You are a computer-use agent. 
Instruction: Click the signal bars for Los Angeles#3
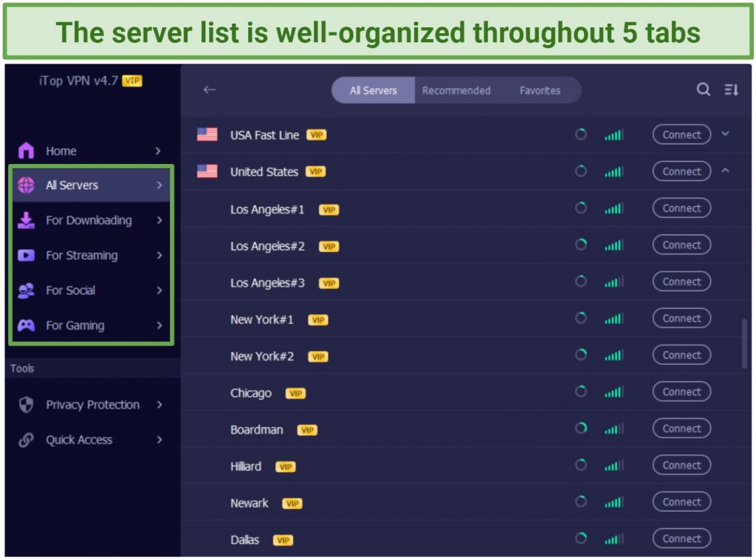[x=614, y=281]
